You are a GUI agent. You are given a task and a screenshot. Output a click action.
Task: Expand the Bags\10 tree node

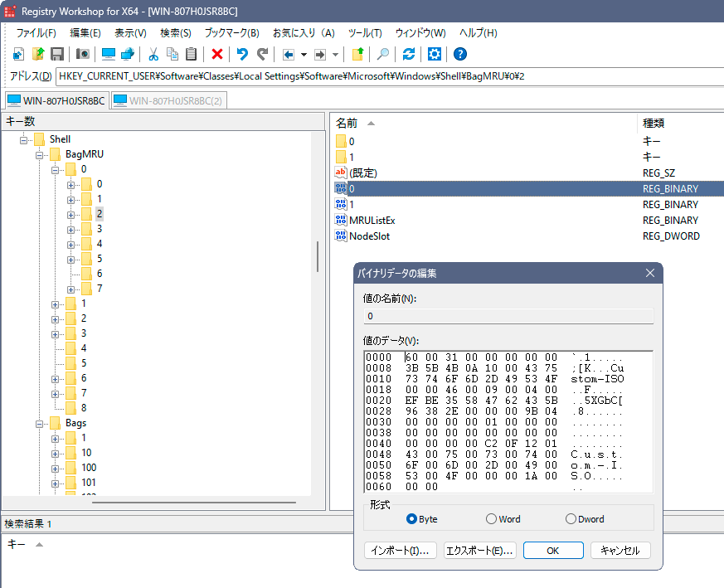point(55,454)
